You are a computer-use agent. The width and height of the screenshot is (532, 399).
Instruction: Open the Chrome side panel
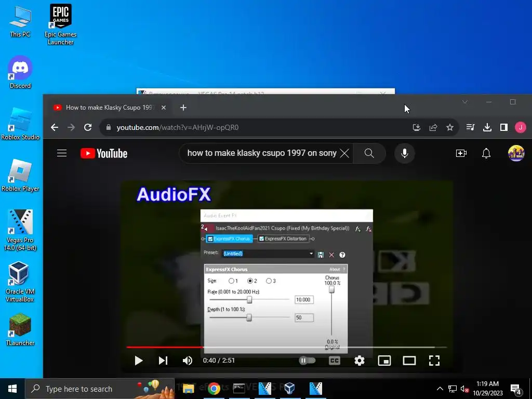pyautogui.click(x=504, y=127)
